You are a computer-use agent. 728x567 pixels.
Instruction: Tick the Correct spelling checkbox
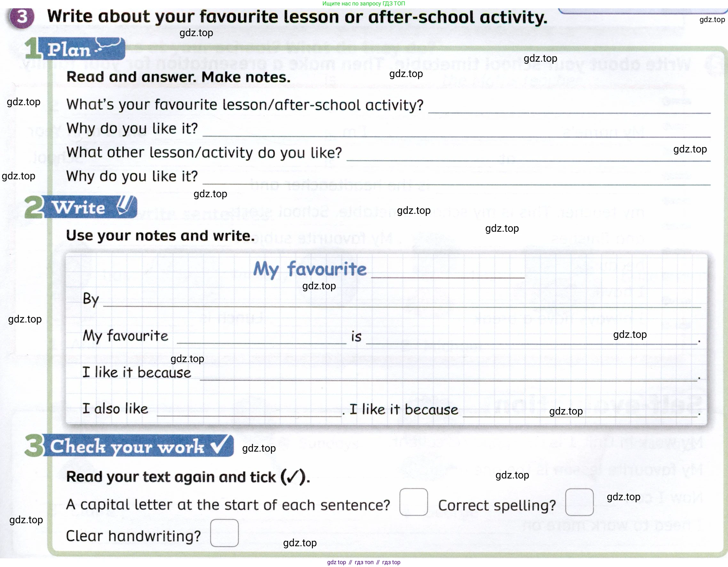tap(579, 502)
